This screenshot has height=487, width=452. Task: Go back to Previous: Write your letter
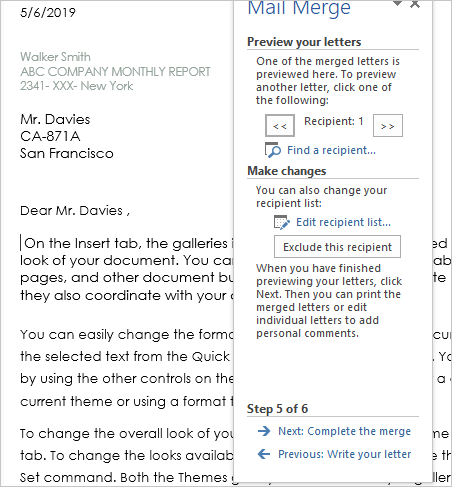pos(345,454)
